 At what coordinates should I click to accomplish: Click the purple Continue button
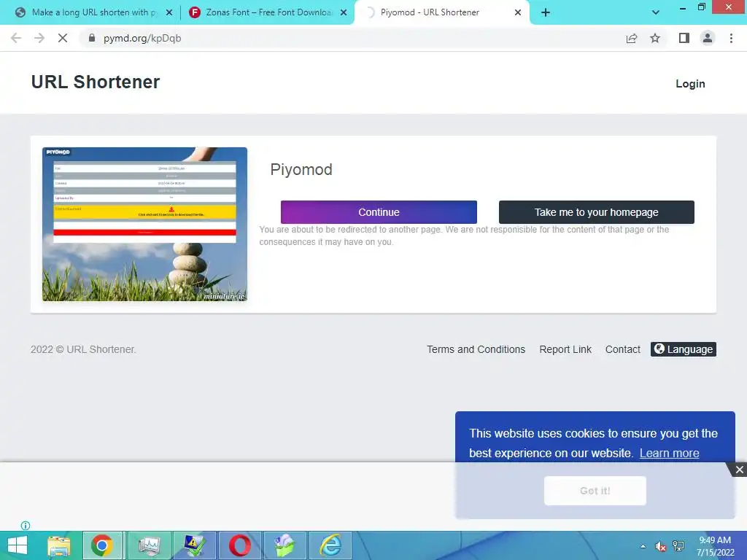[x=379, y=212]
